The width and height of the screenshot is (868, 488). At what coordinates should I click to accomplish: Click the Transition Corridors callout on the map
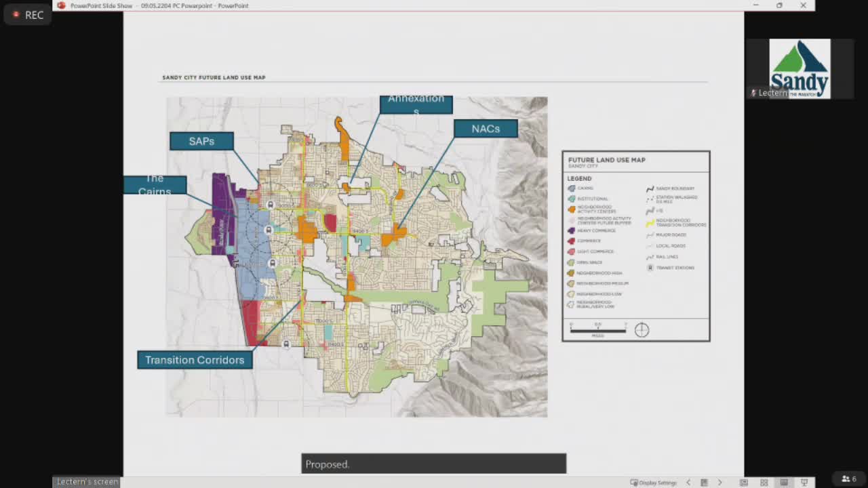coord(195,360)
